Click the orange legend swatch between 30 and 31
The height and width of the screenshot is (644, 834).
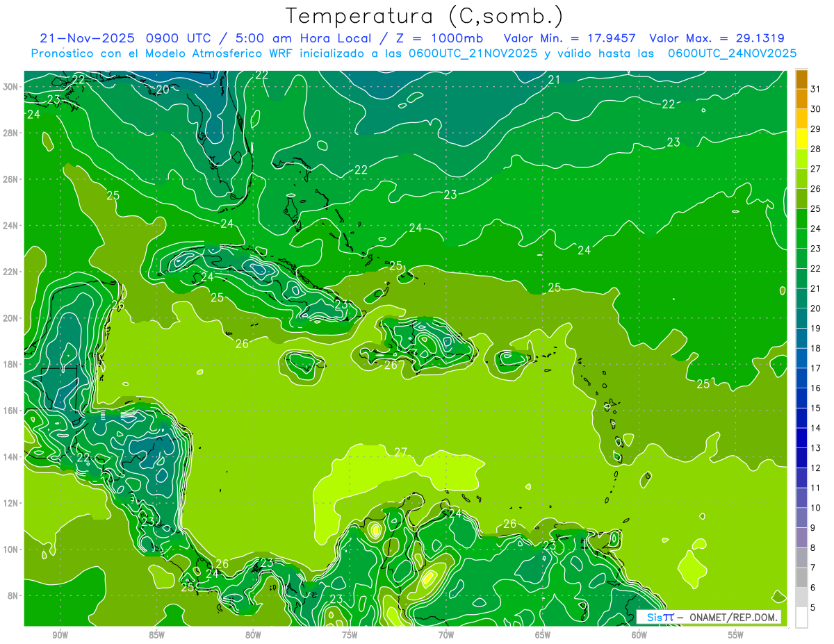click(801, 99)
